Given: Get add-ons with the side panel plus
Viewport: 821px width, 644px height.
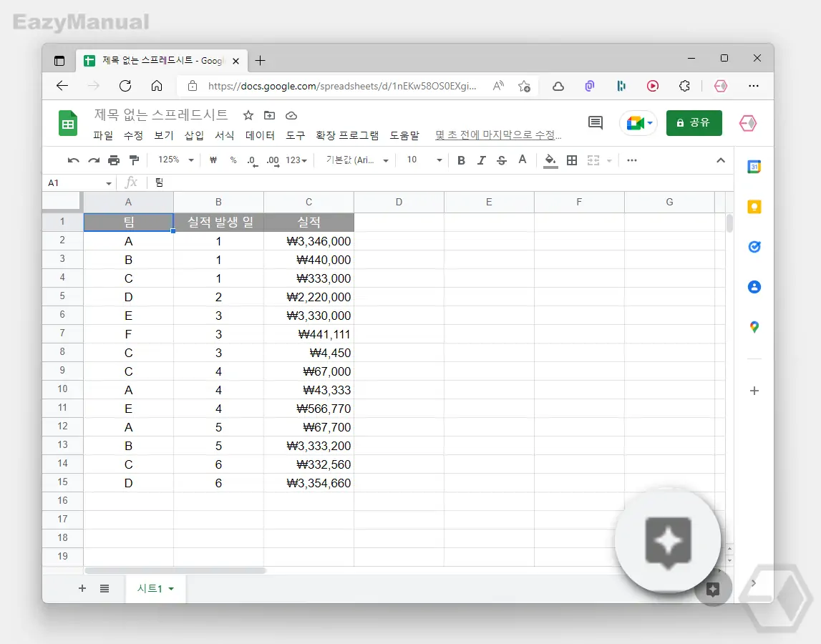Looking at the screenshot, I should (x=754, y=391).
